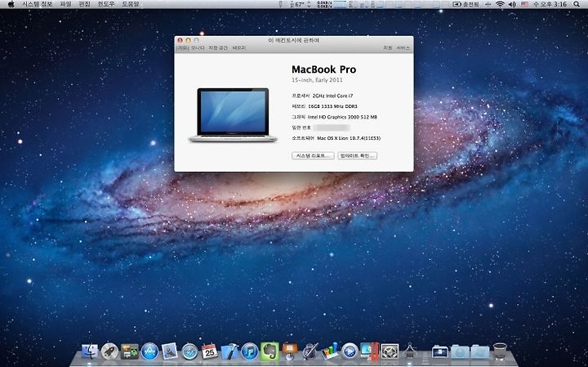The image size is (588, 367).
Task: Click the MacBook Pro laptop image
Action: [x=233, y=115]
